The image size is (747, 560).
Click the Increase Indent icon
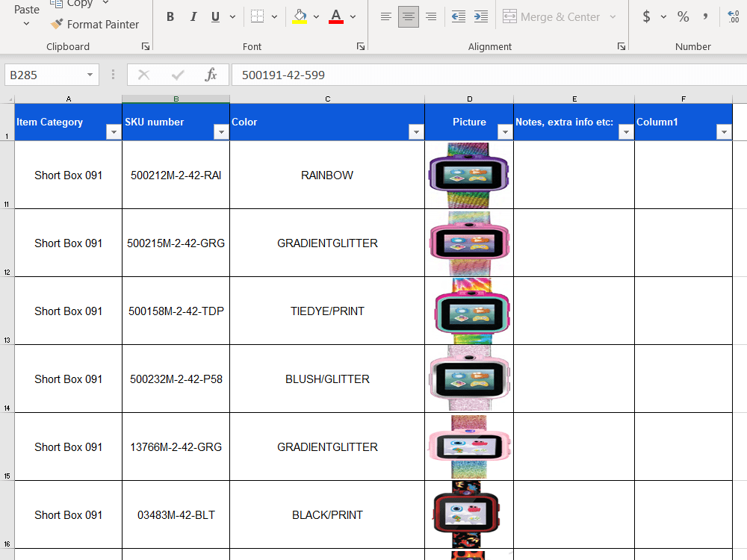(x=481, y=16)
